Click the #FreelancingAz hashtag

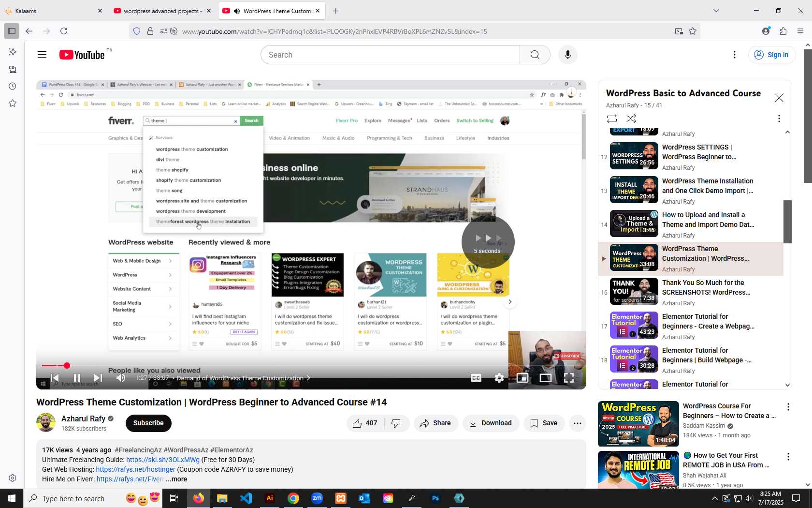(138, 450)
